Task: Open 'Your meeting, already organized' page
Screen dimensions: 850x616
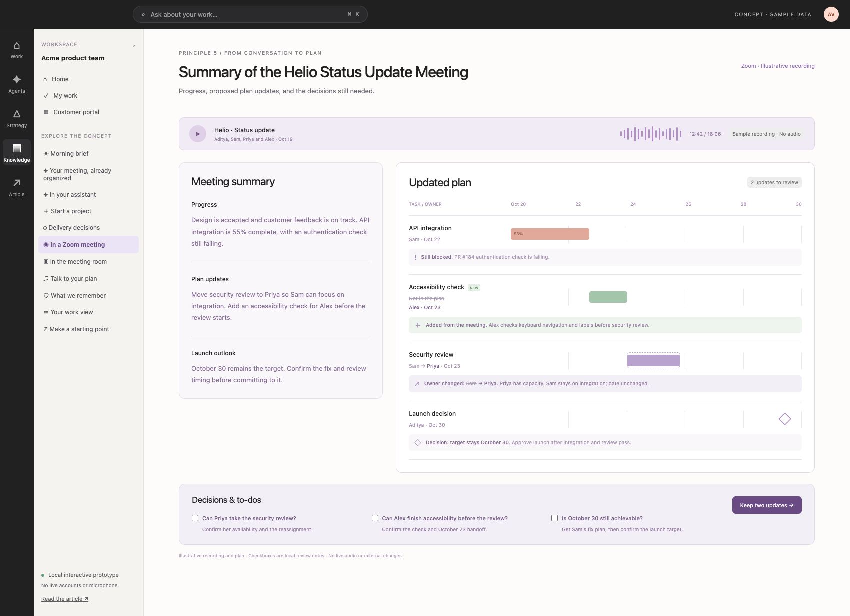Action: click(x=89, y=174)
